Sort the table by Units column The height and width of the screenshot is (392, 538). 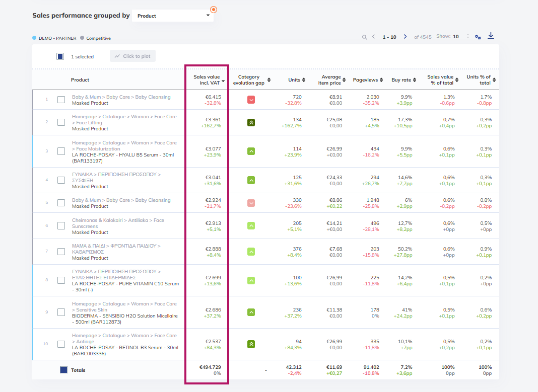point(304,80)
